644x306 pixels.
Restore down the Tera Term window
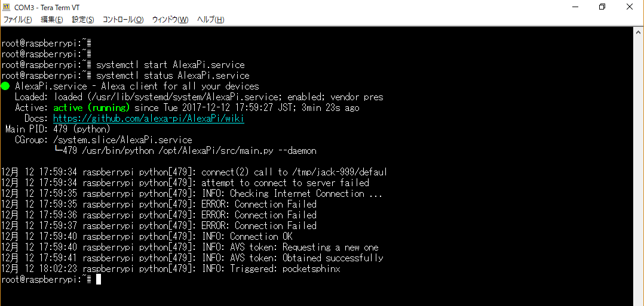coord(602,7)
